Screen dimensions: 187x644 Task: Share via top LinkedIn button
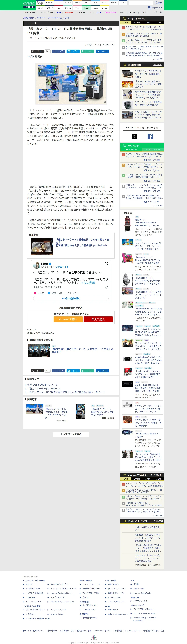102,51
